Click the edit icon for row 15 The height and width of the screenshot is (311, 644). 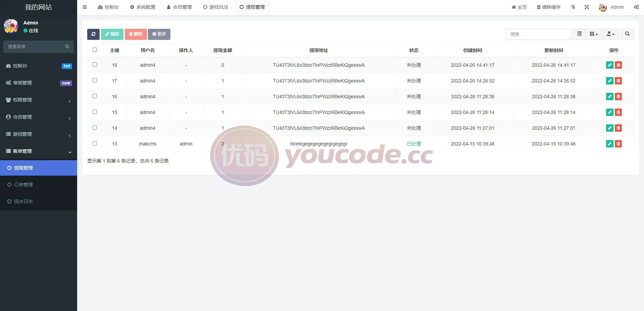click(x=610, y=112)
